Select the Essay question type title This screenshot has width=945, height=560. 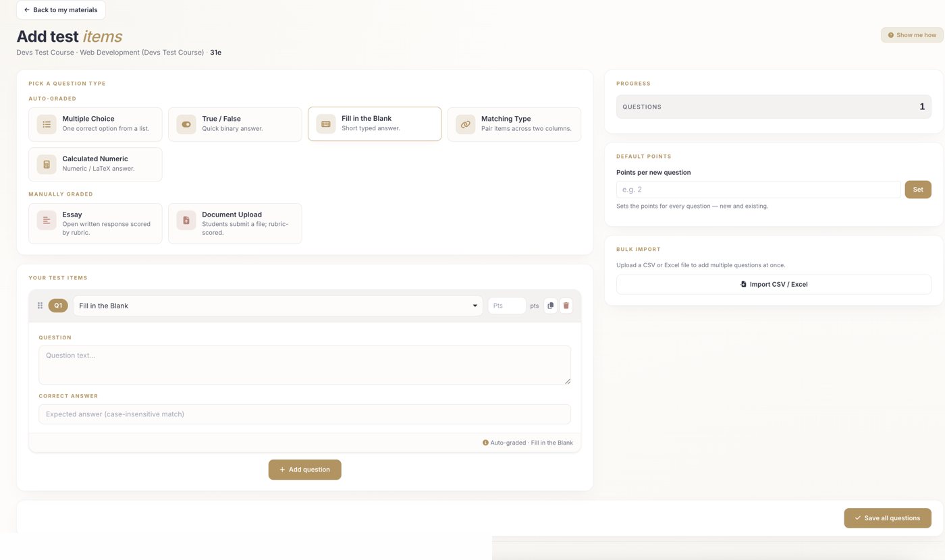(72, 215)
